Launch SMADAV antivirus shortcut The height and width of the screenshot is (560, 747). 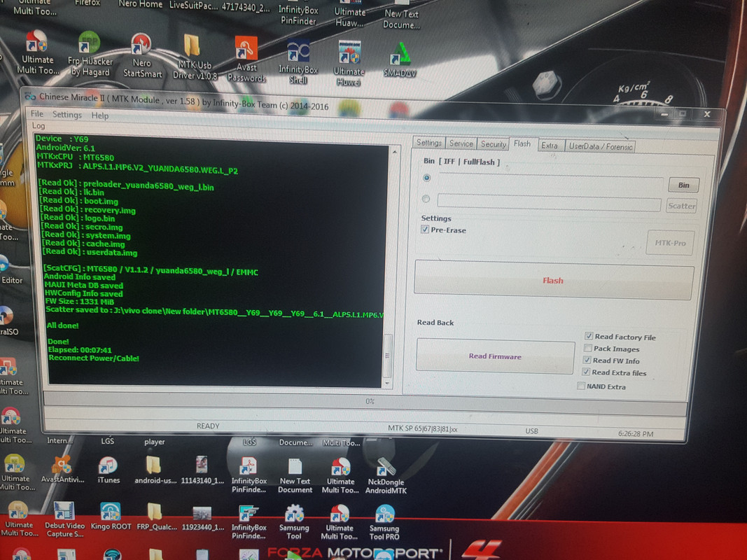(400, 59)
